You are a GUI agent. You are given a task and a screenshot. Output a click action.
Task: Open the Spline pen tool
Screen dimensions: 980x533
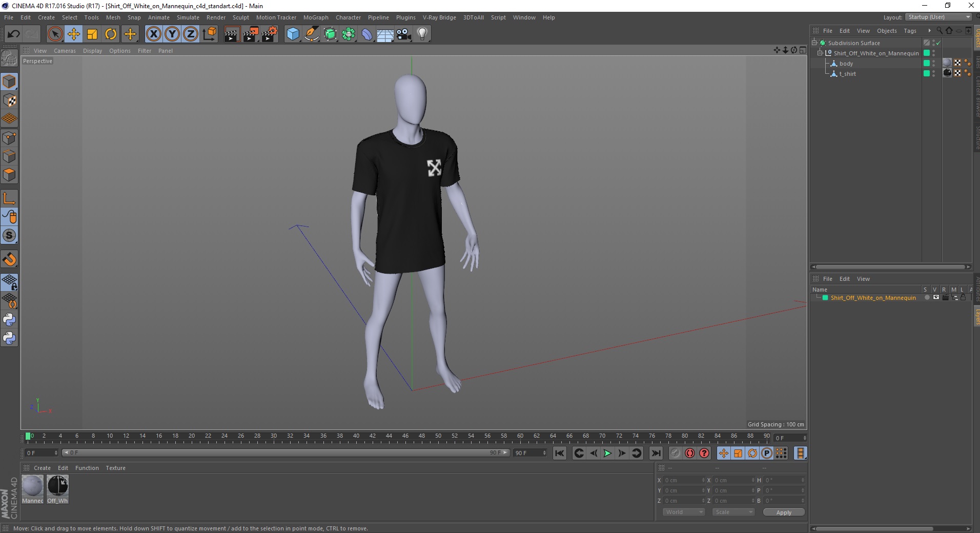(x=312, y=34)
